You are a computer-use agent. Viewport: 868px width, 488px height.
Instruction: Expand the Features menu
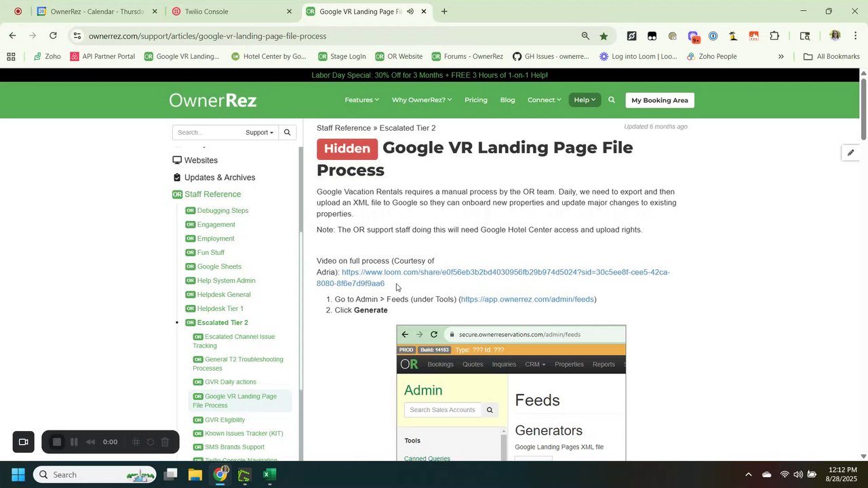coord(361,100)
